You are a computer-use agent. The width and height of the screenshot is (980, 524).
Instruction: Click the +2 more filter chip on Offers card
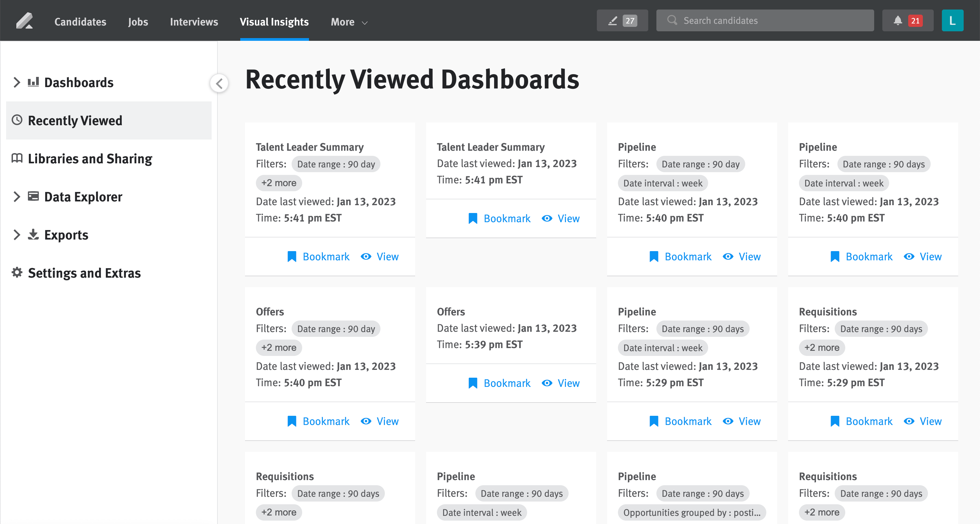tap(278, 347)
